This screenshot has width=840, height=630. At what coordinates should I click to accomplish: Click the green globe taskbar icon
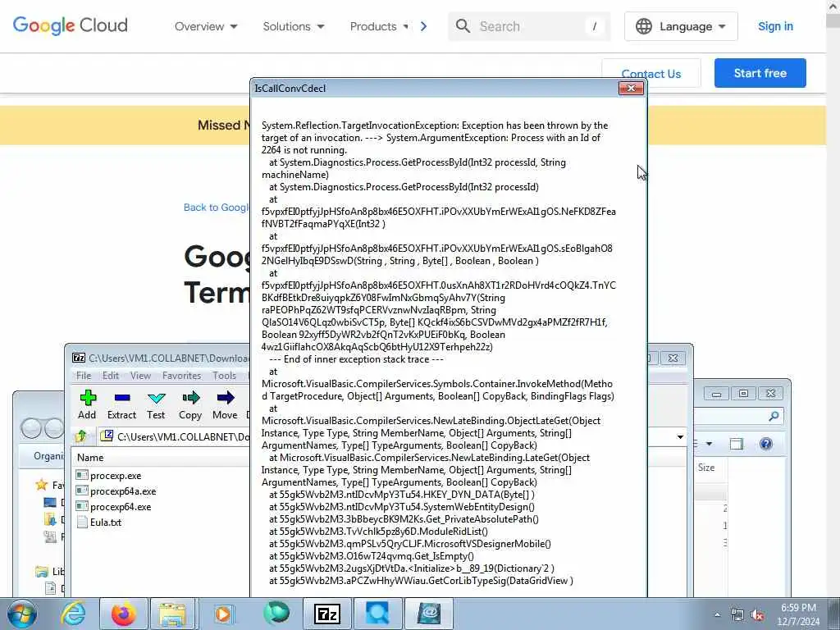[x=276, y=613]
